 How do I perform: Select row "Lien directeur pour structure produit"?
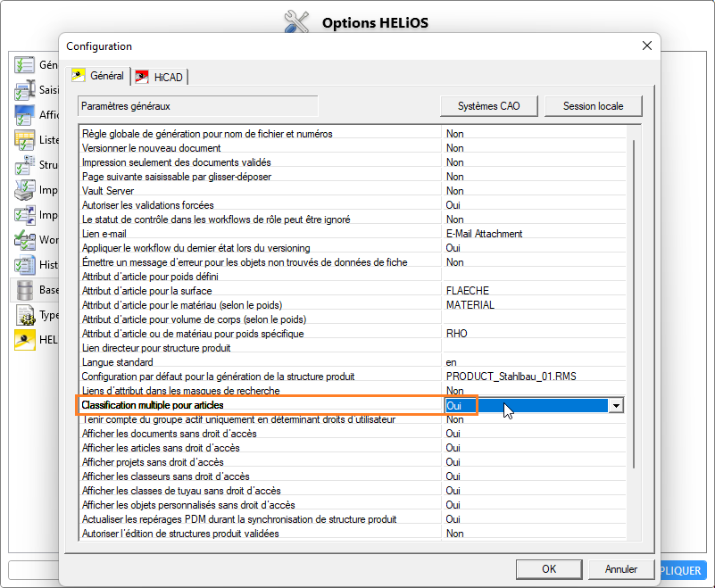(x=352, y=348)
